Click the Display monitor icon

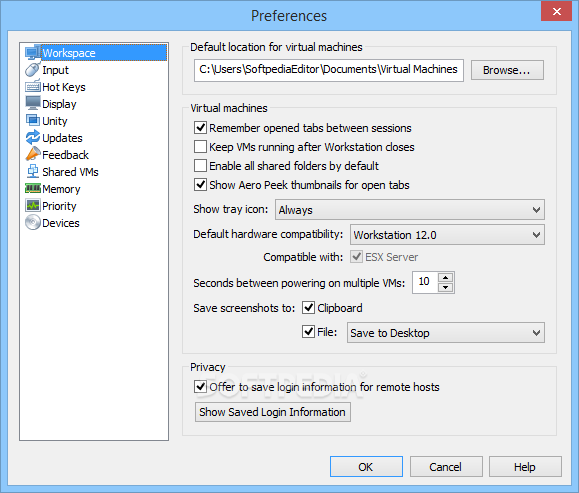33,103
